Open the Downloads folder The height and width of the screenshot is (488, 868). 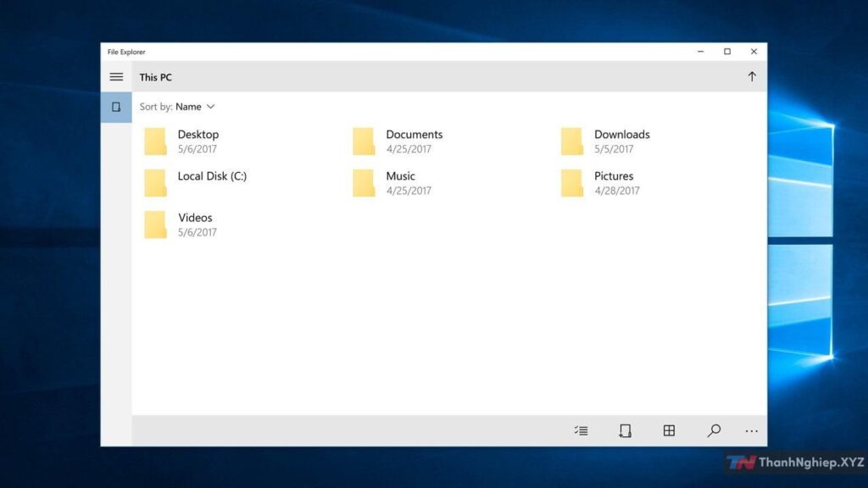click(621, 134)
